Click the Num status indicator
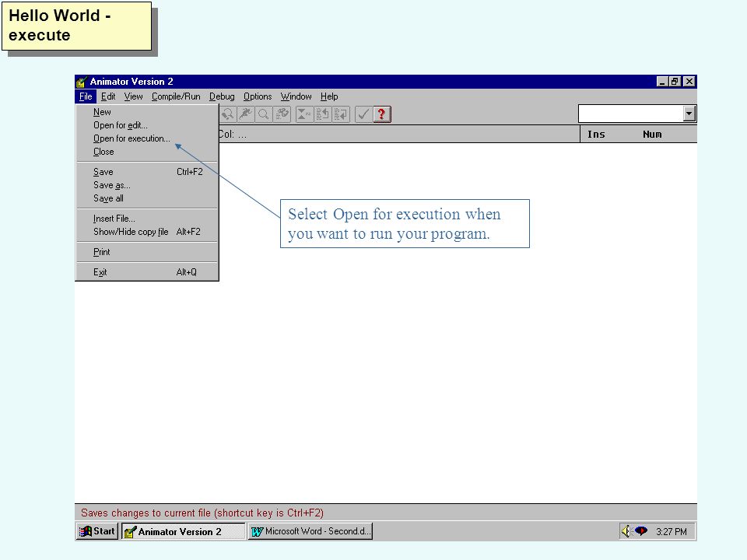 coord(652,135)
